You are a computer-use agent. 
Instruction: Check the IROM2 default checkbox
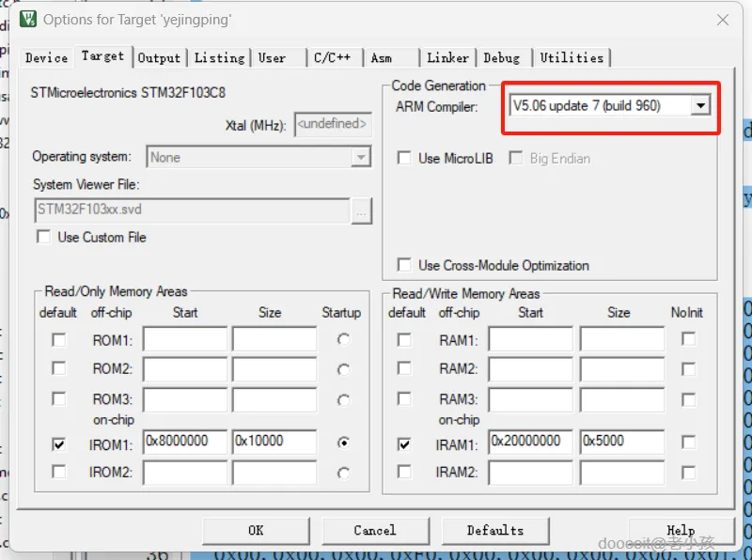59,472
